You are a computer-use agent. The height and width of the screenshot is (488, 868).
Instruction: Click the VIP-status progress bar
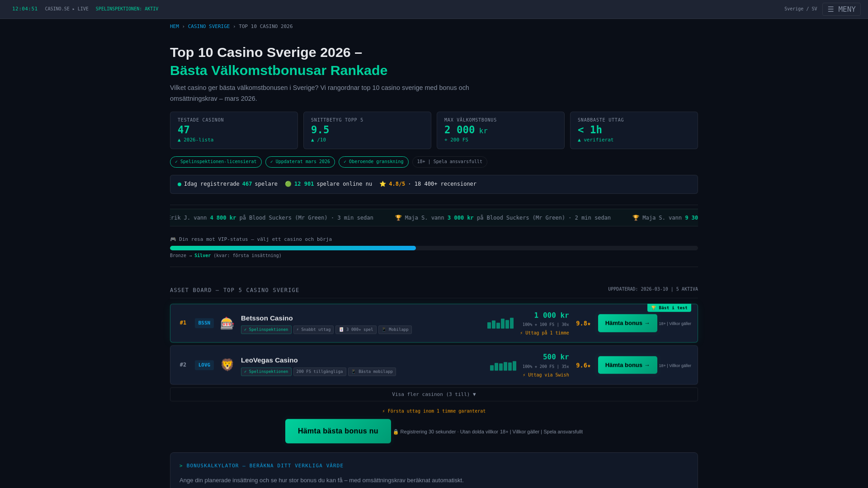click(434, 248)
